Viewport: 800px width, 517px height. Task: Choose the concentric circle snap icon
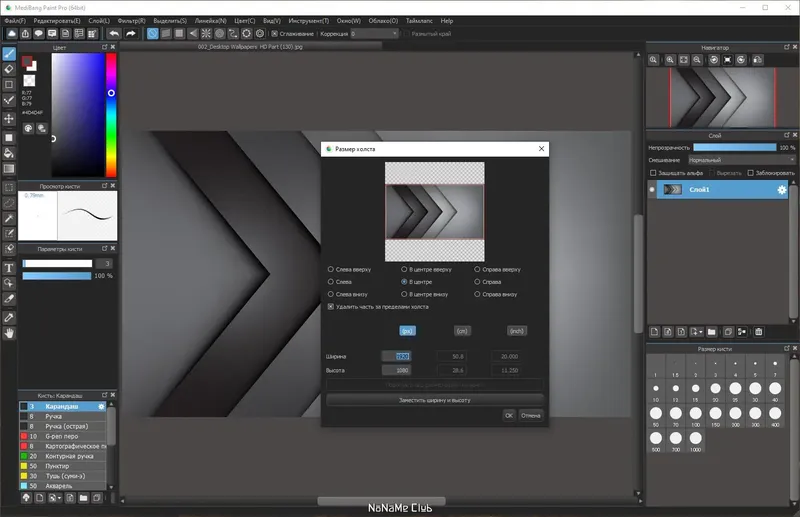point(219,34)
